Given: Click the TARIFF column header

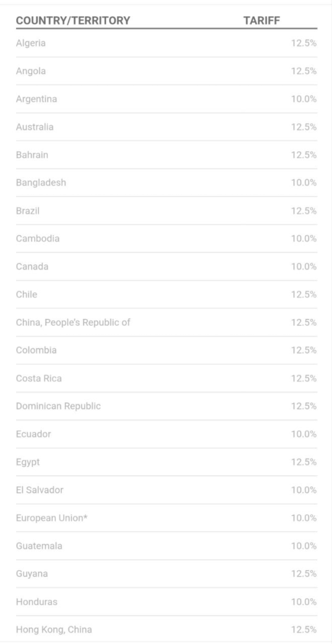Looking at the screenshot, I should click(262, 20).
